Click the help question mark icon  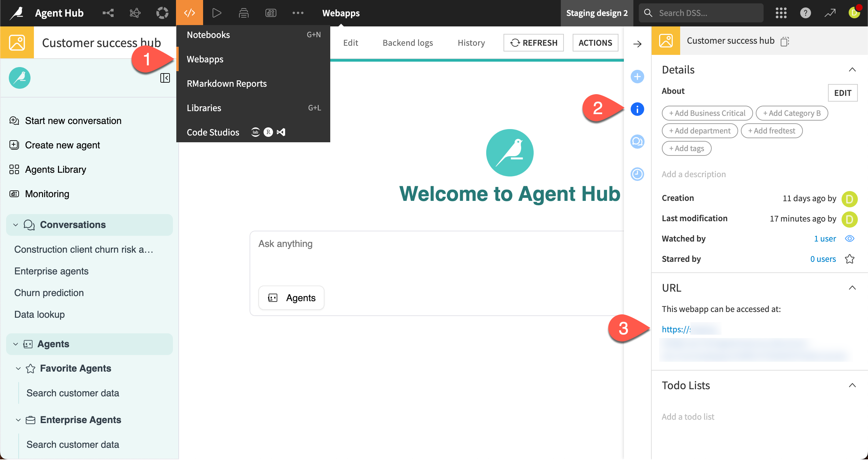tap(806, 13)
